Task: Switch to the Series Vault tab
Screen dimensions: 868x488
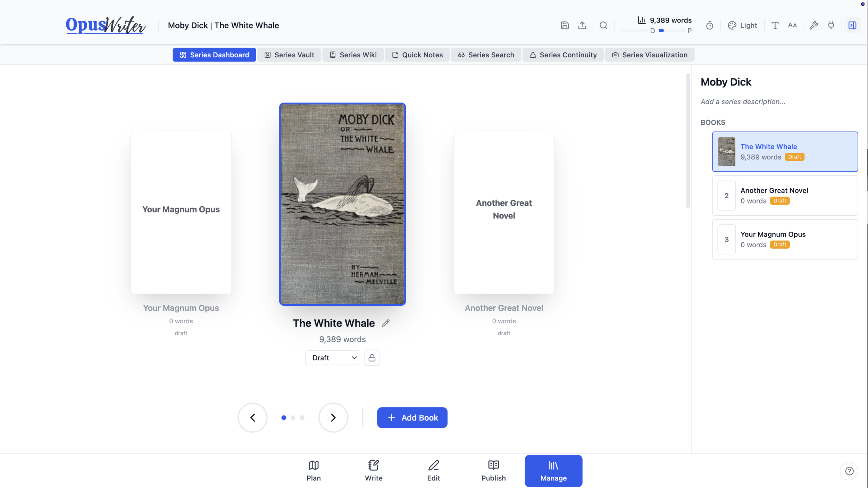Action: click(x=289, y=55)
